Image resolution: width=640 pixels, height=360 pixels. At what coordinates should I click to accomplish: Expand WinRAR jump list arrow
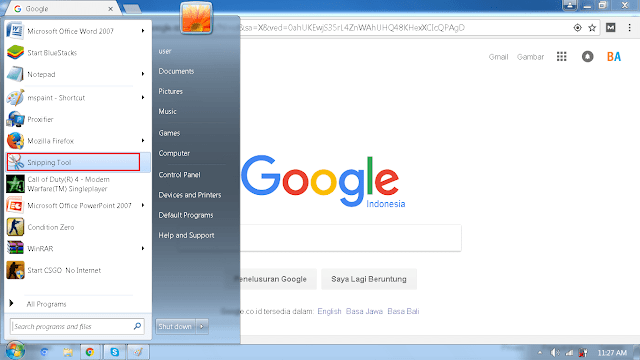(x=143, y=248)
